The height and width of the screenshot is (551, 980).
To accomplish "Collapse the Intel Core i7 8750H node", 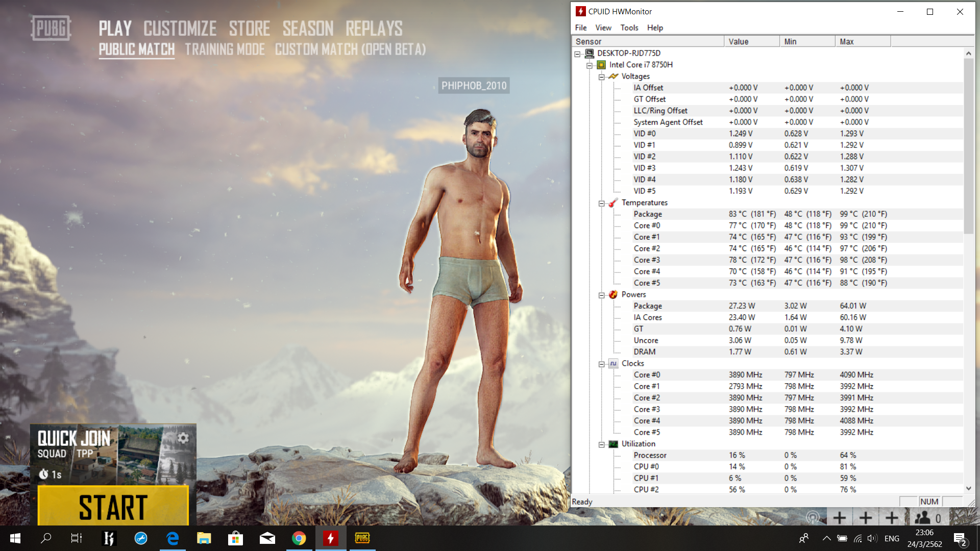I will point(589,65).
